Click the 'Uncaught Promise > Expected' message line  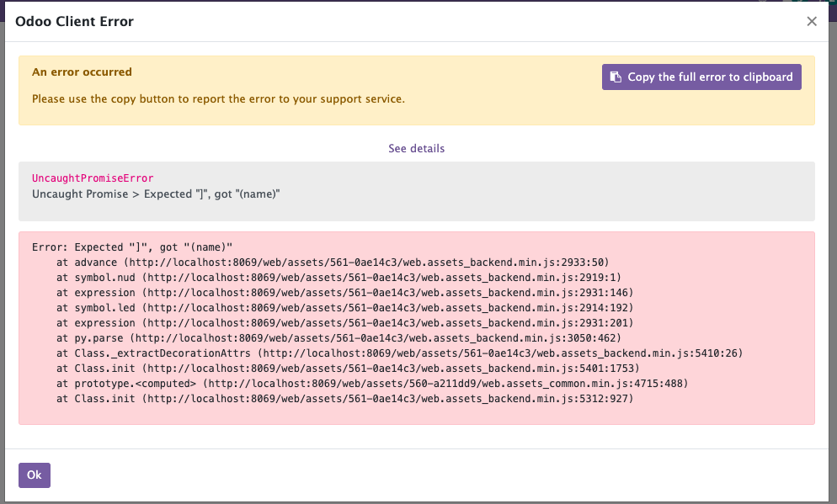(x=156, y=194)
